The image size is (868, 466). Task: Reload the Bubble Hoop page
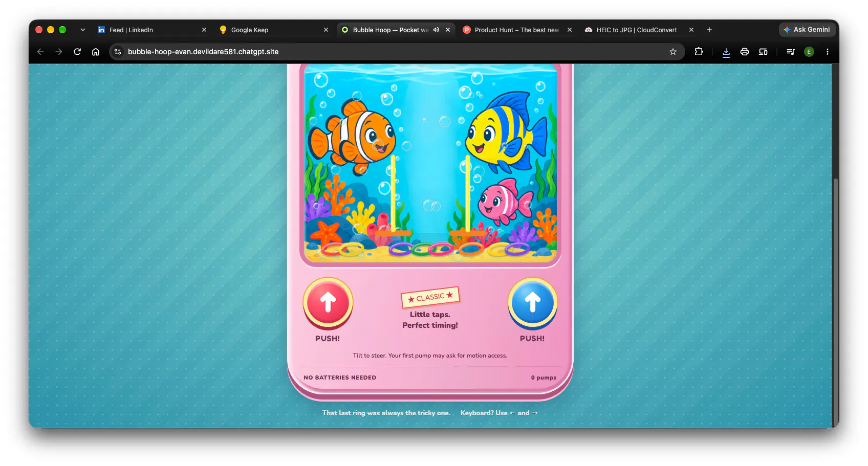pos(77,52)
